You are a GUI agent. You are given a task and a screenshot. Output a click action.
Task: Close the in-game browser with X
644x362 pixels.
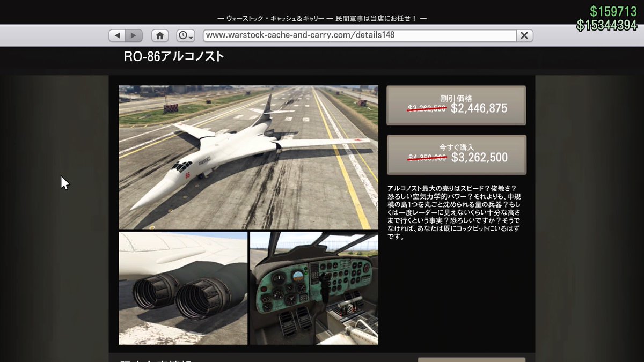pos(524,35)
